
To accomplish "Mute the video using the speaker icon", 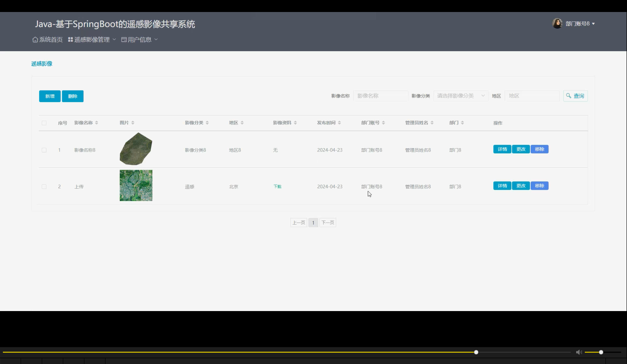I will coord(579,352).
